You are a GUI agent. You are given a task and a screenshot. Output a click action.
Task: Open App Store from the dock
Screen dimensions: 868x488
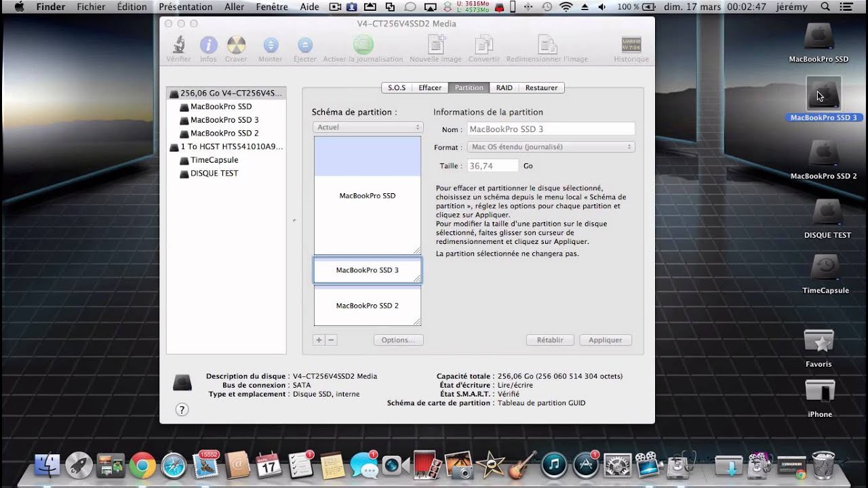[x=586, y=465]
